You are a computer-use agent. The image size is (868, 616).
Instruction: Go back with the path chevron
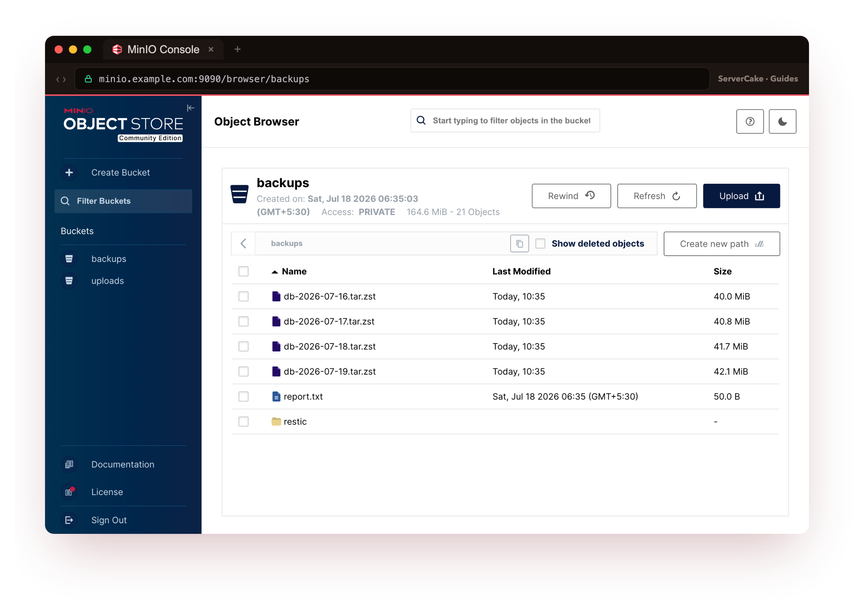click(244, 243)
